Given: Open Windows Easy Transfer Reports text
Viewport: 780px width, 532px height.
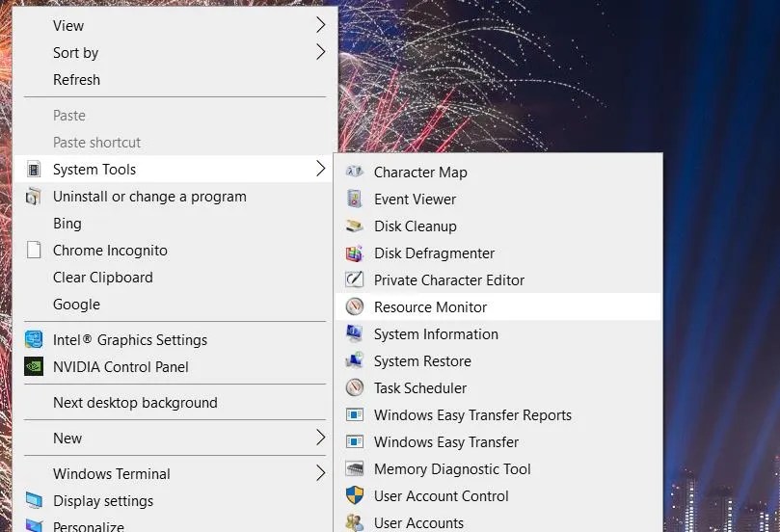Looking at the screenshot, I should pyautogui.click(x=473, y=415).
